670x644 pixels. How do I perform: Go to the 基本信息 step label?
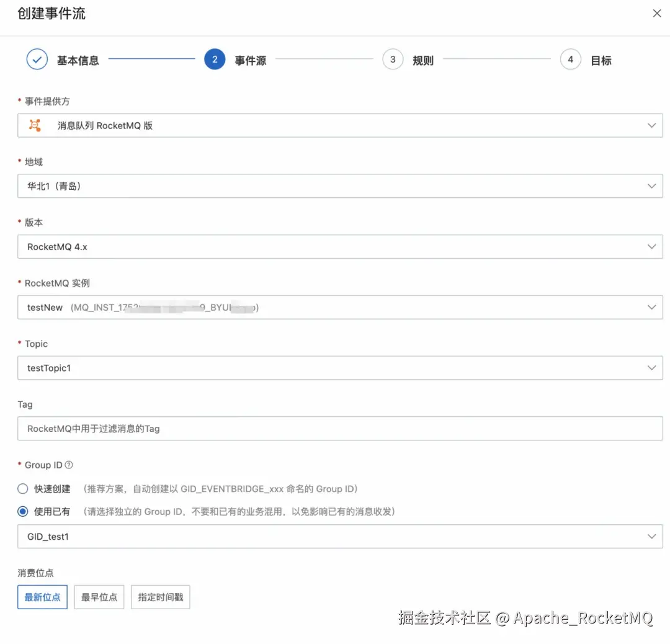click(x=78, y=60)
